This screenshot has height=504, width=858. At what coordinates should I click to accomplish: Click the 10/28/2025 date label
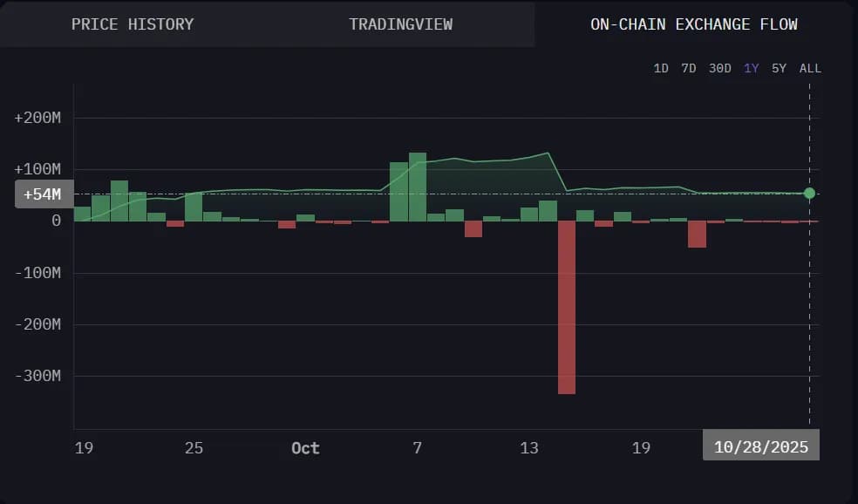pos(761,447)
